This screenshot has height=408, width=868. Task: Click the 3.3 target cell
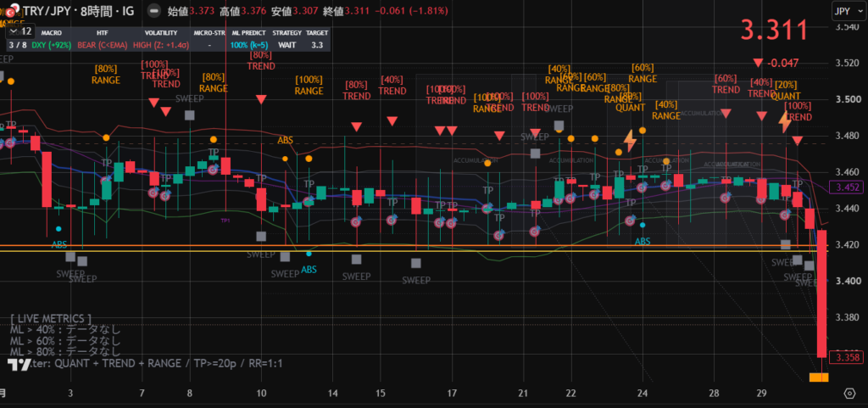click(x=317, y=46)
